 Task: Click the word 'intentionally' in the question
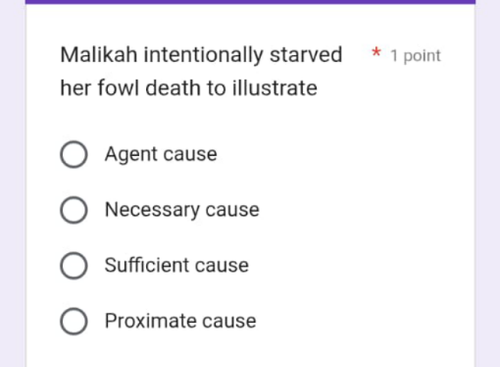[x=203, y=55]
